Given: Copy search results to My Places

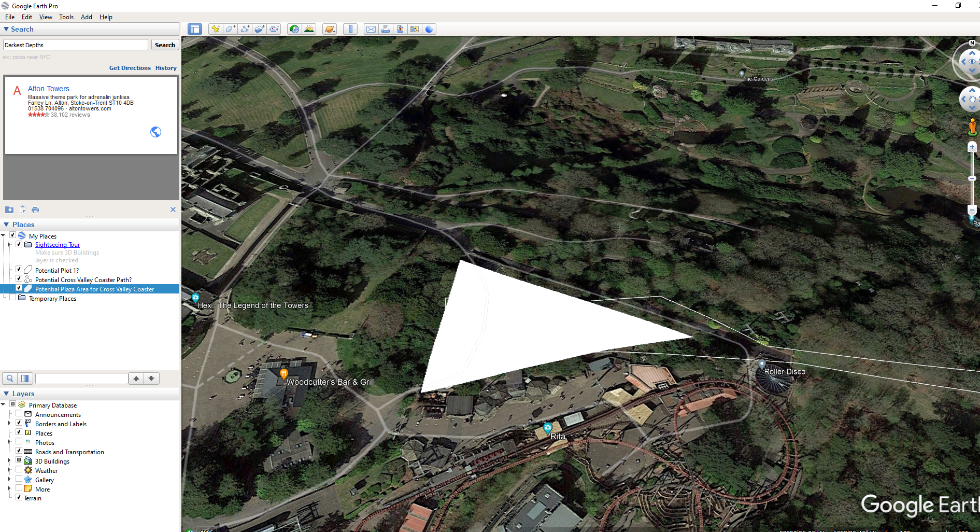Looking at the screenshot, I should point(9,209).
